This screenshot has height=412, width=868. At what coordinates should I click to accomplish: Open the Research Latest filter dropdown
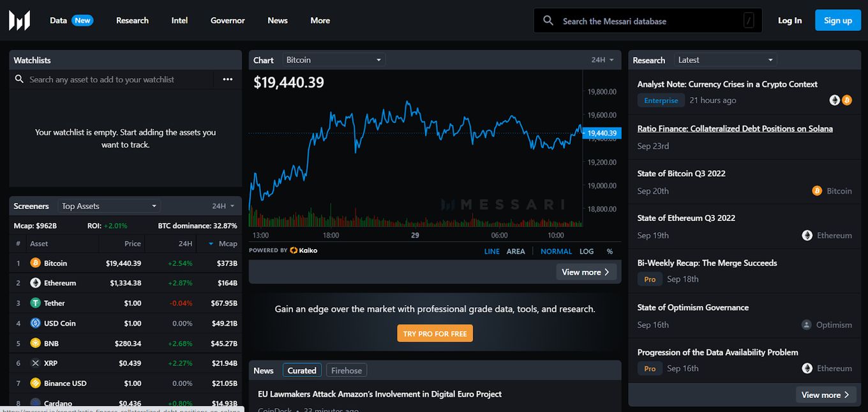click(x=726, y=60)
